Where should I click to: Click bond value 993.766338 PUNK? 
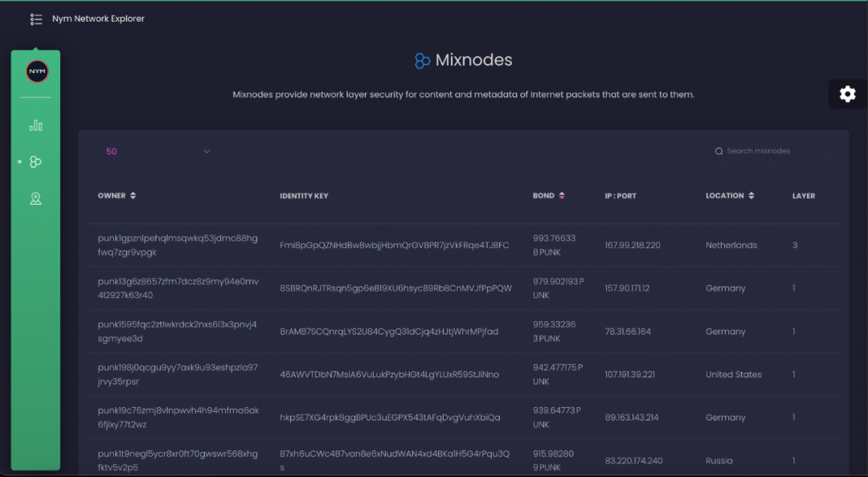[554, 245]
